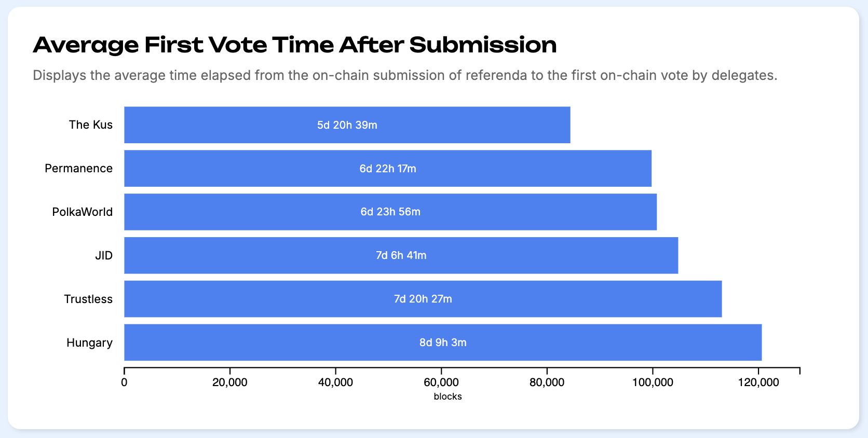Click the The Kus bar
This screenshot has width=868, height=438.
tap(347, 125)
